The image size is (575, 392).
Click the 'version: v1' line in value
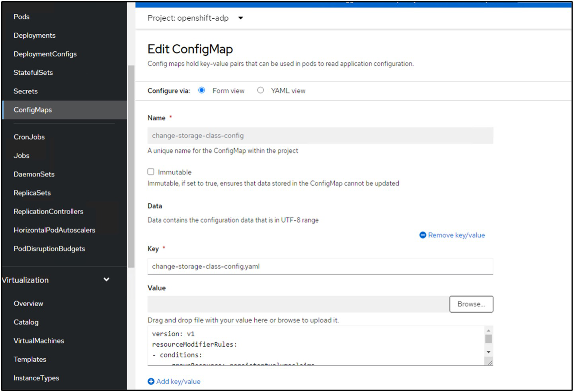pos(173,334)
